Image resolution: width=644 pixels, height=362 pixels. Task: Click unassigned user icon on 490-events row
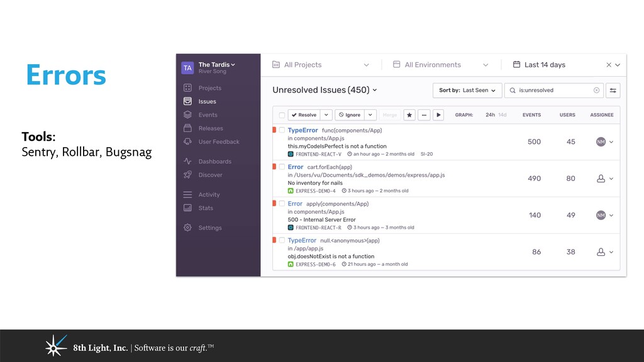point(601,178)
